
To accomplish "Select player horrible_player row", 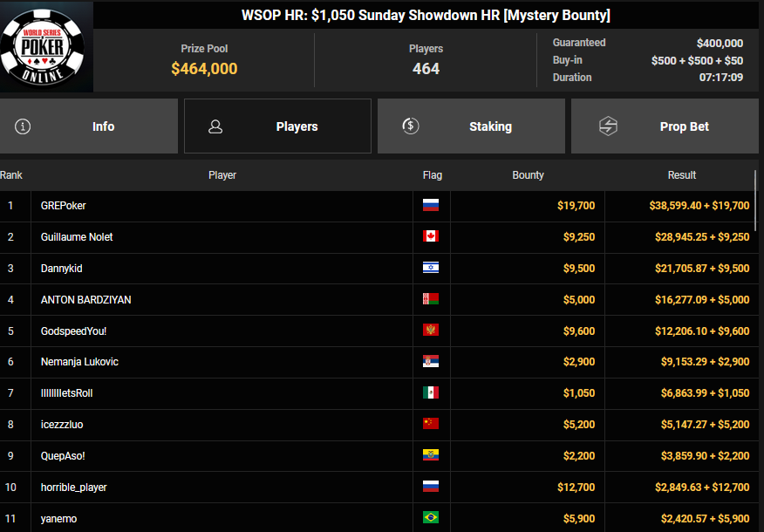I will coord(73,487).
